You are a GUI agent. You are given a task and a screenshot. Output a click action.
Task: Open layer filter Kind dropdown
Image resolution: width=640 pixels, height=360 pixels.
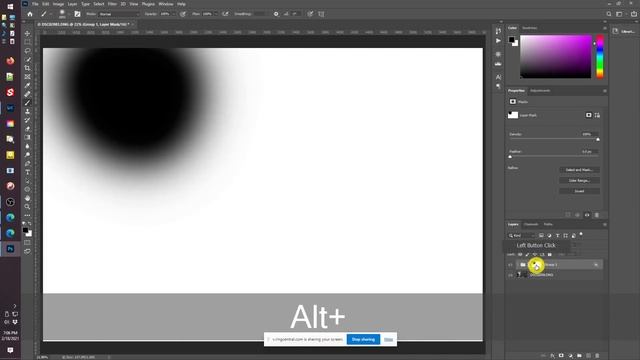point(521,236)
